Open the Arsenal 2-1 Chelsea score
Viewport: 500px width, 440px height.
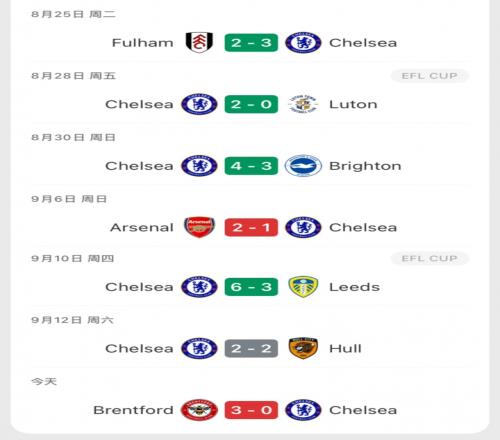point(251,227)
